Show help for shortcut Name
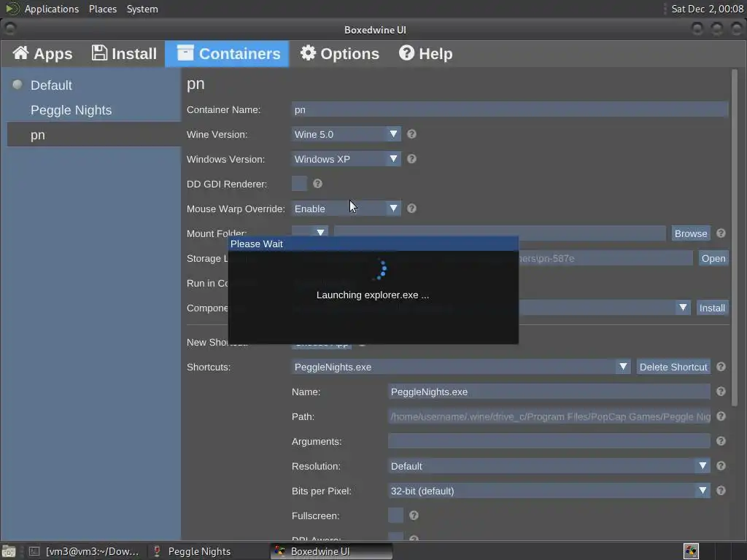Screen dimensions: 747x560 click(721, 392)
